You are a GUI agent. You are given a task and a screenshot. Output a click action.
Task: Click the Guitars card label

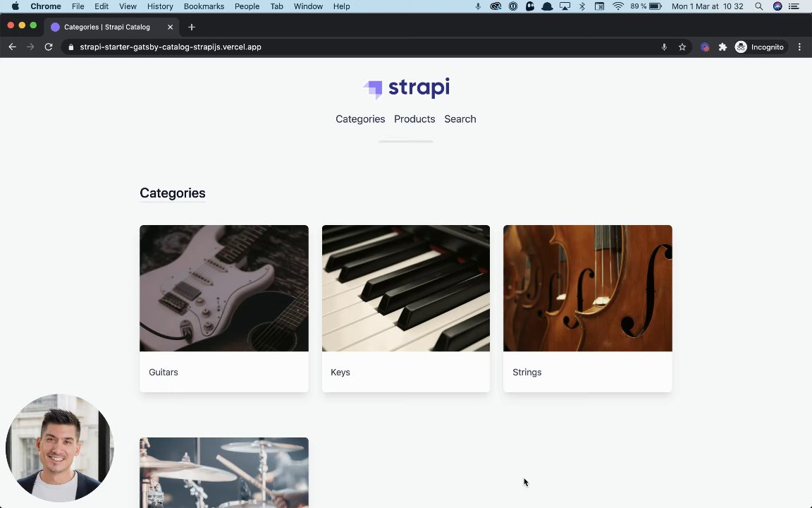tap(163, 373)
